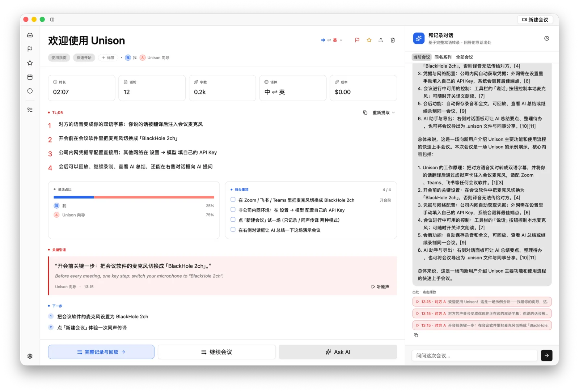
Task: Click 新建会议 button in title bar
Action: coord(535,20)
